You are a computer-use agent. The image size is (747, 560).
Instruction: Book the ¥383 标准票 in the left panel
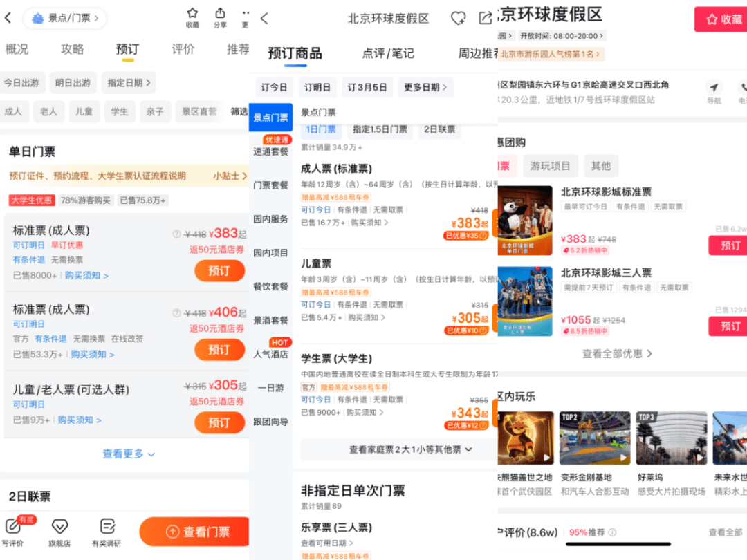219,271
